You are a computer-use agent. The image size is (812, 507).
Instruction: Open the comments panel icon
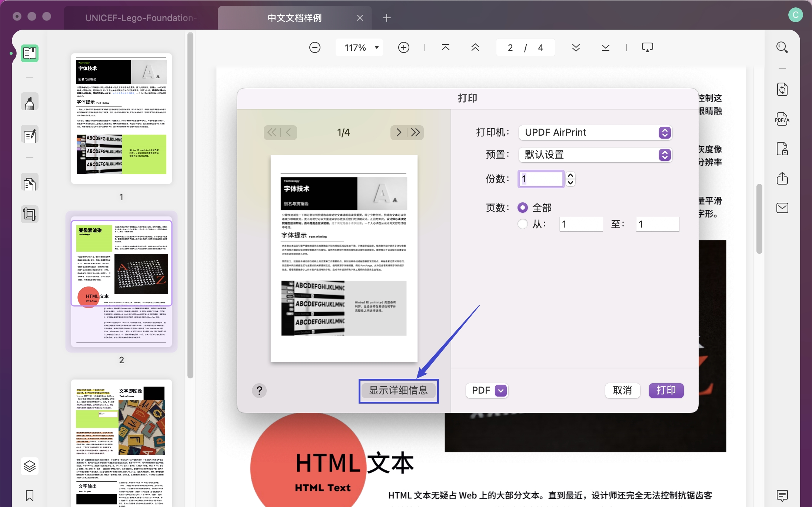click(x=782, y=496)
